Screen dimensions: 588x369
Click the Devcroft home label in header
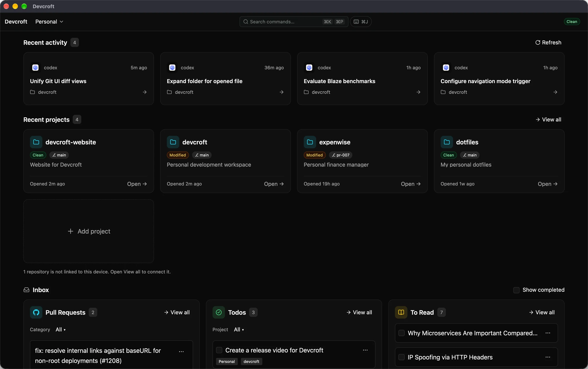(16, 22)
